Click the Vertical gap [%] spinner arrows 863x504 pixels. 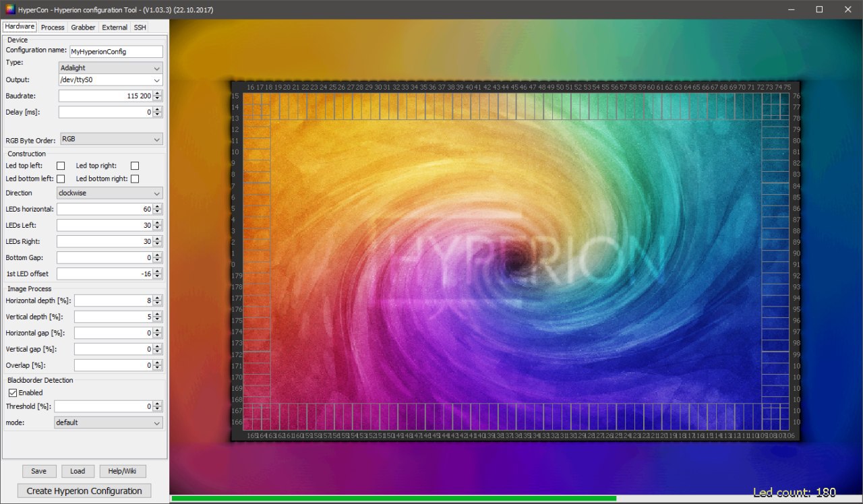pos(158,349)
